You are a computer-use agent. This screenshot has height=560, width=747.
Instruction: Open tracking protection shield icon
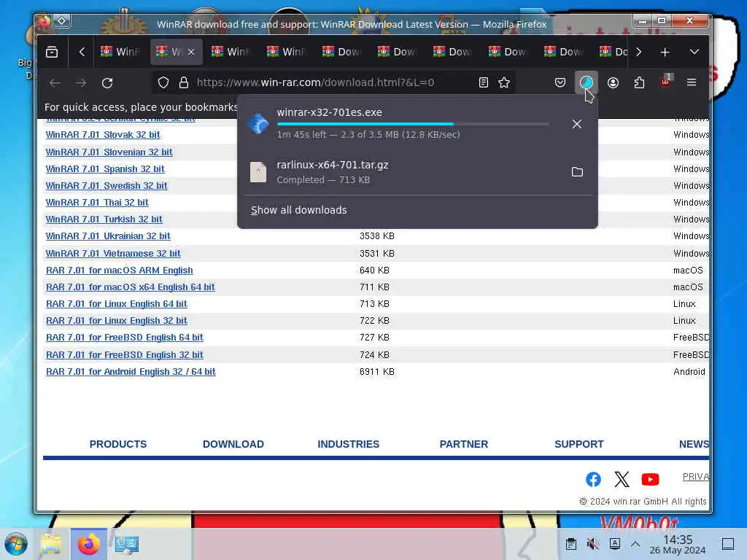[x=163, y=83]
